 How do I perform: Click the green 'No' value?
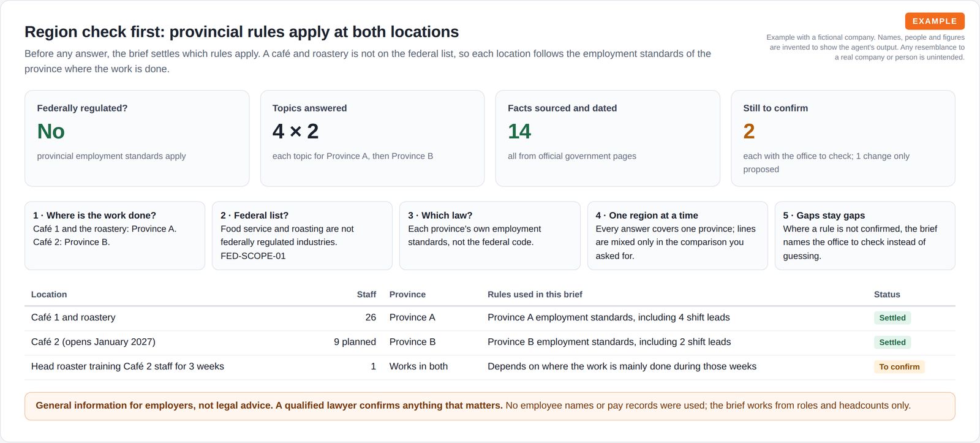[x=51, y=131]
